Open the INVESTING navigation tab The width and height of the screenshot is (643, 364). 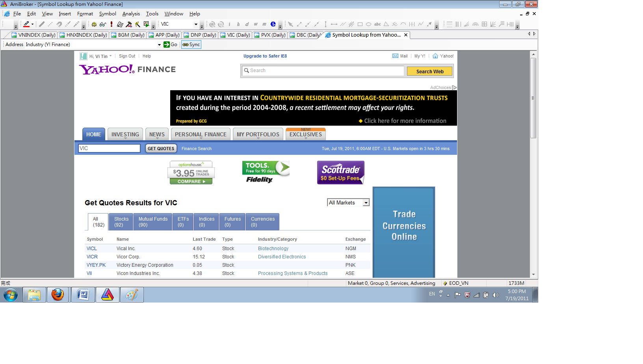tap(125, 134)
